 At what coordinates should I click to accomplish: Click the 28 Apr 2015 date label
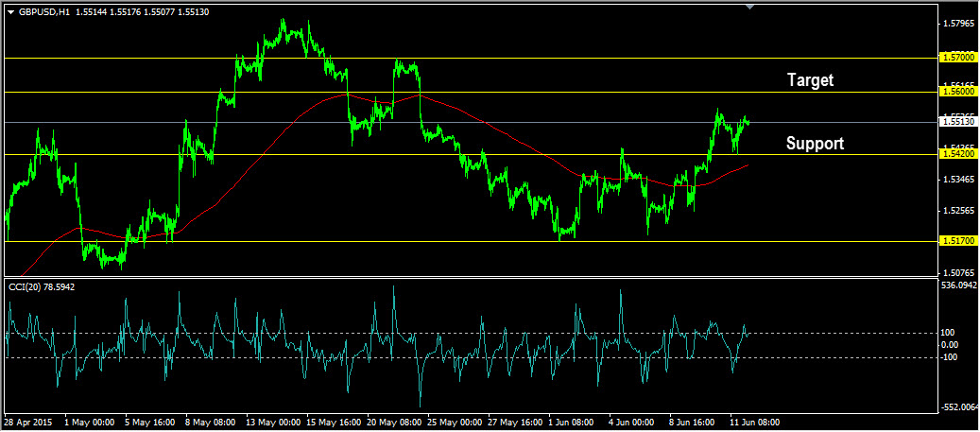[26, 422]
